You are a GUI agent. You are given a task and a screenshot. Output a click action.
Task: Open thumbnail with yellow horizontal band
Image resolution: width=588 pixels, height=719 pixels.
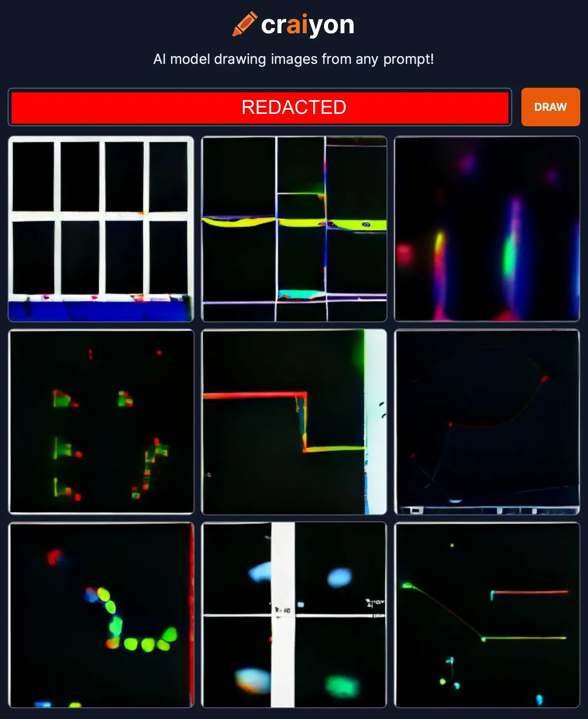click(x=294, y=229)
